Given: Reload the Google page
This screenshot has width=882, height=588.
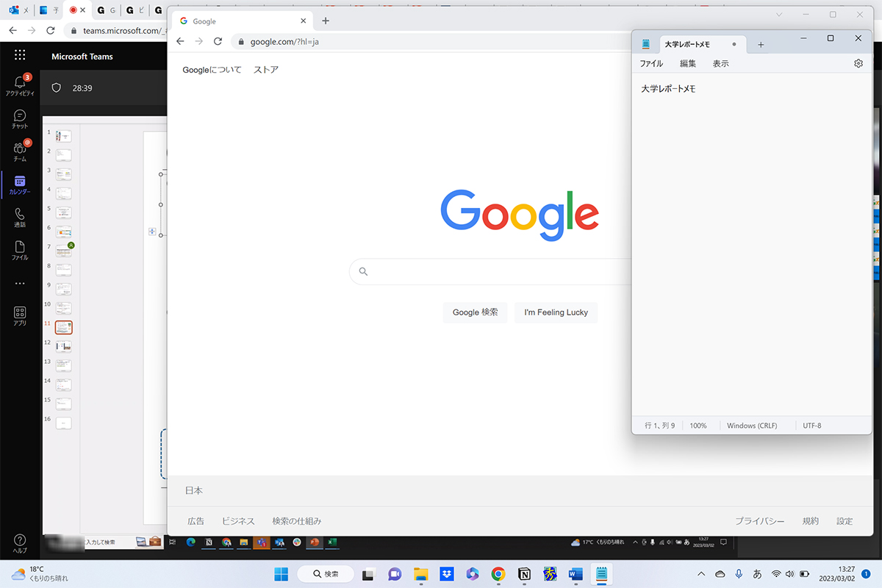Looking at the screenshot, I should [218, 42].
